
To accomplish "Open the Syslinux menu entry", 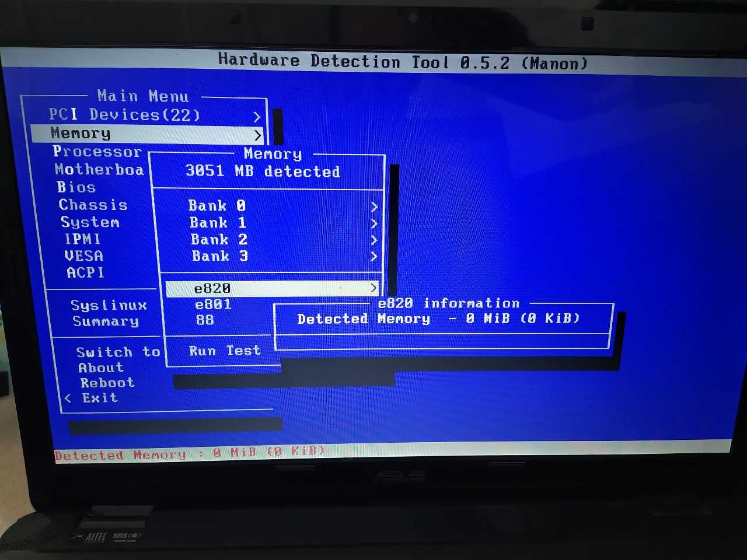I will click(109, 305).
